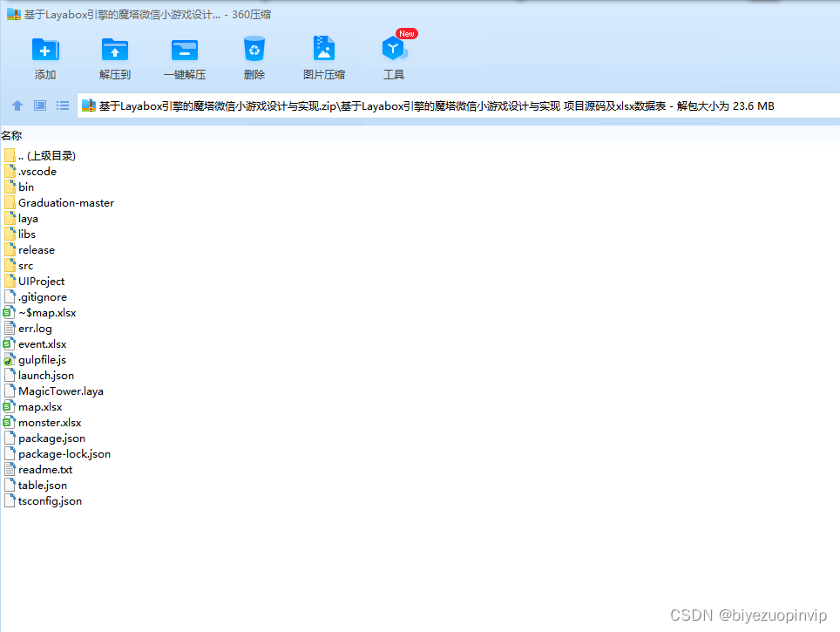Screen dimensions: 840x632
Task: Click the 解压到 (Extract to) icon
Action: [115, 51]
